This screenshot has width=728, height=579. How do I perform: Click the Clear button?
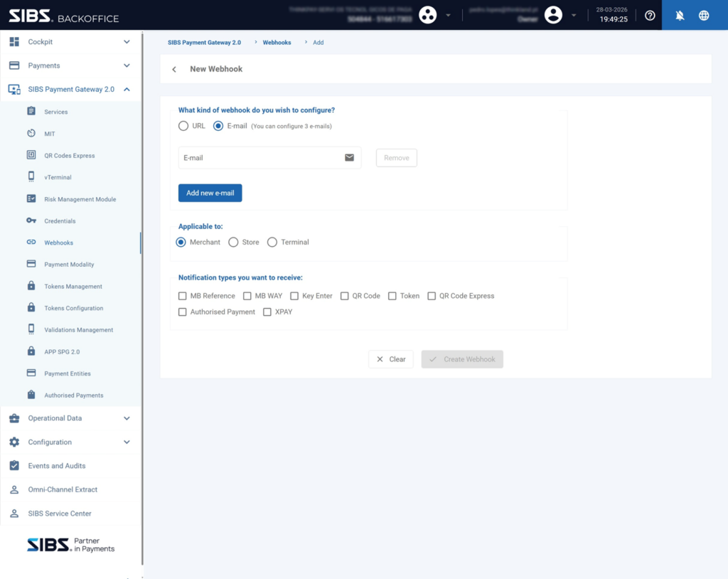(x=391, y=359)
